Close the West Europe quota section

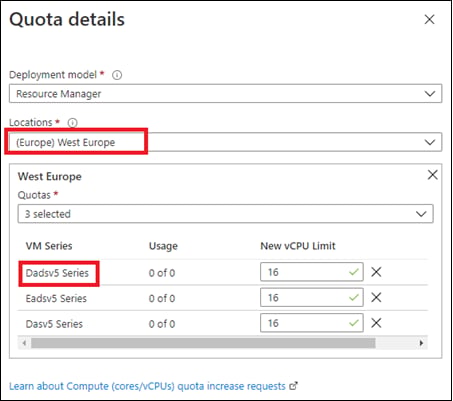(432, 174)
